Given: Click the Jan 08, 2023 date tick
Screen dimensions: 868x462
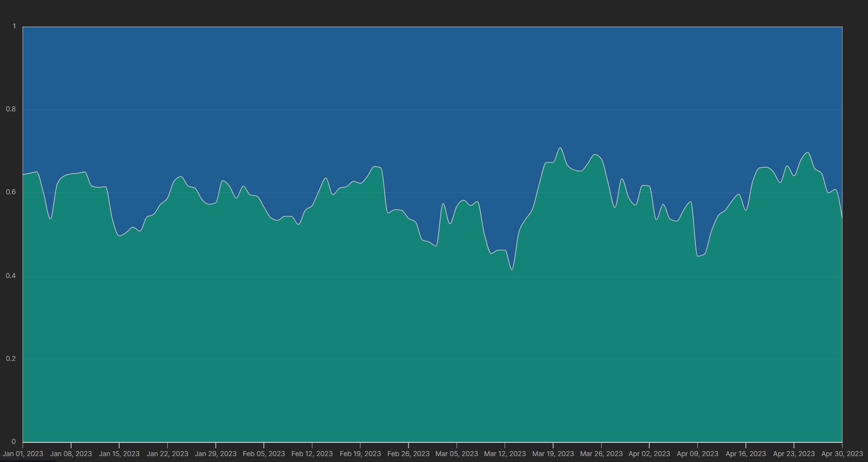Looking at the screenshot, I should tap(71, 454).
